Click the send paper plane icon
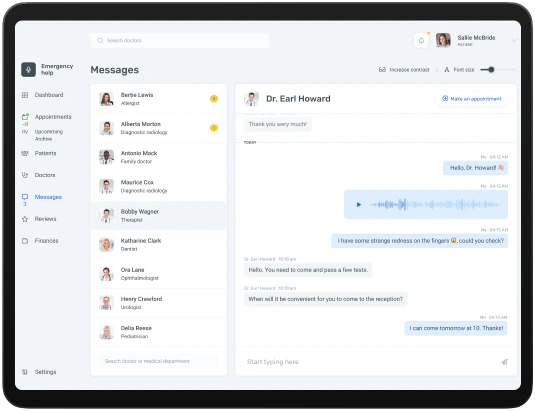535x411 pixels. [x=504, y=362]
